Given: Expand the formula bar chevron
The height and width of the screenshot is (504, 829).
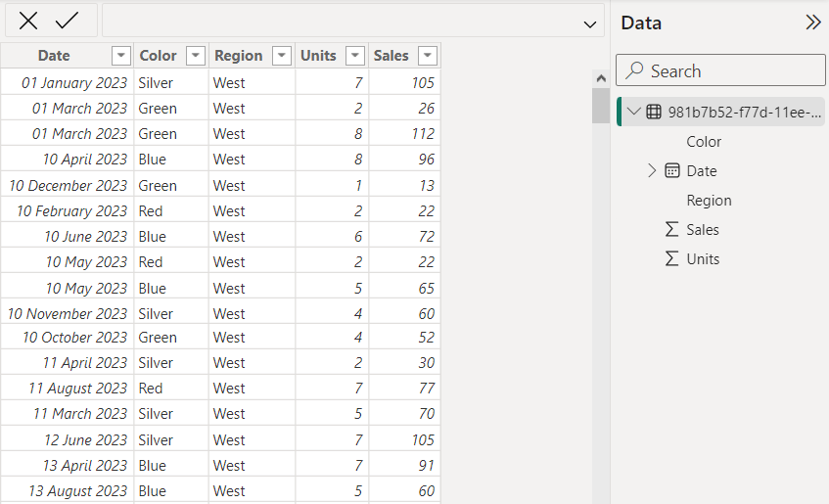Looking at the screenshot, I should 590,24.
